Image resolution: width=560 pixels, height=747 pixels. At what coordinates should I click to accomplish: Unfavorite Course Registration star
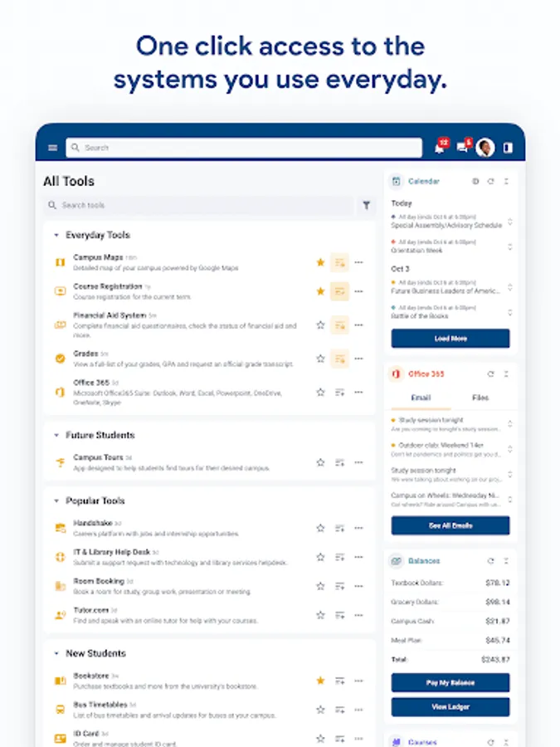320,291
